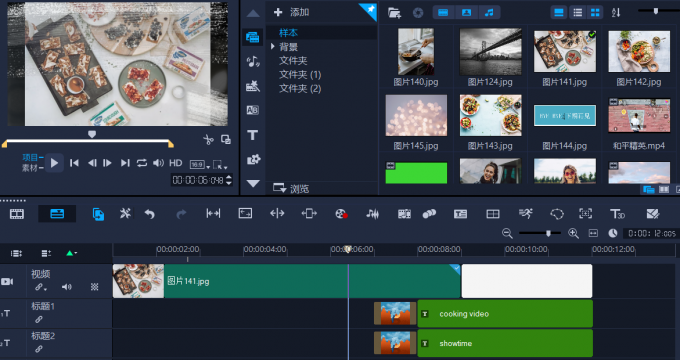This screenshot has height=360, width=680.
Task: Redo the last action
Action: pos(181,214)
